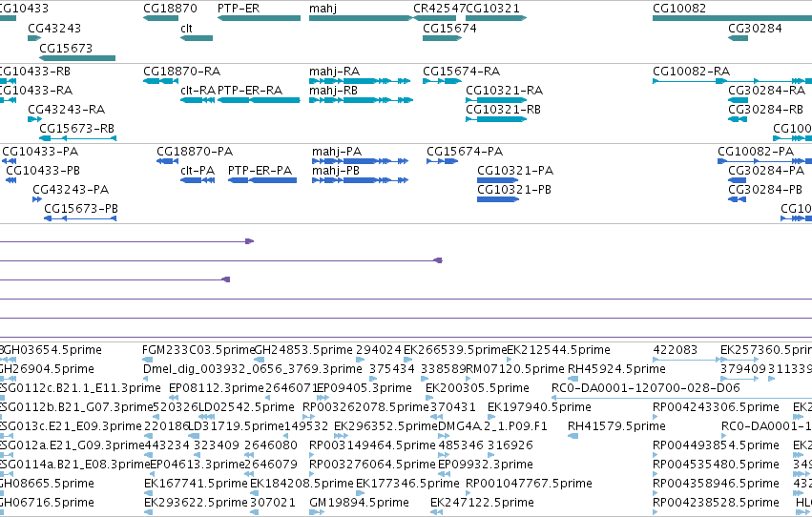Open EST RP004243306.5prime
Viewport: 812px width, 517px height.
(x=656, y=417)
